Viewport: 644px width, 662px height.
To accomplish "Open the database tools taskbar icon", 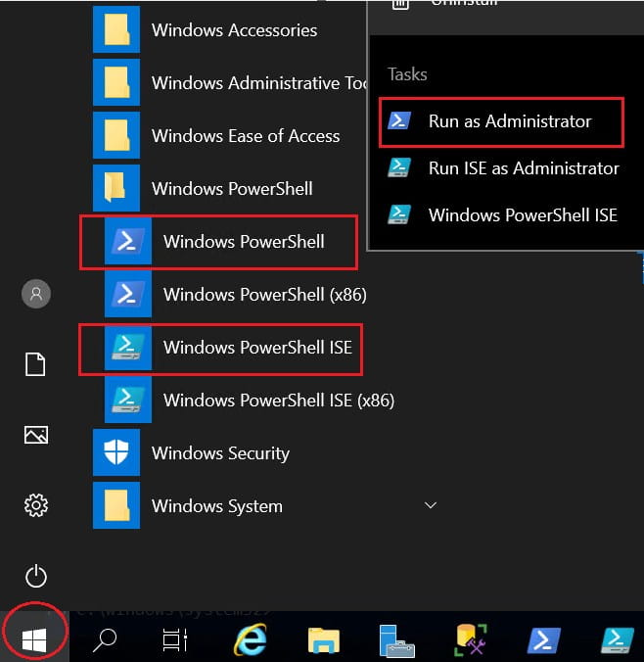I will tap(471, 640).
